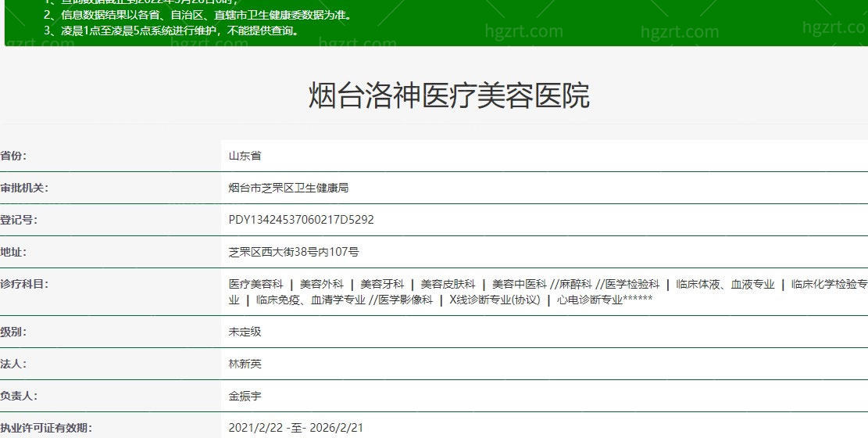Screen dimensions: 868x438
Task: Click the X线诊断专业(协议) entry
Action: point(495,300)
